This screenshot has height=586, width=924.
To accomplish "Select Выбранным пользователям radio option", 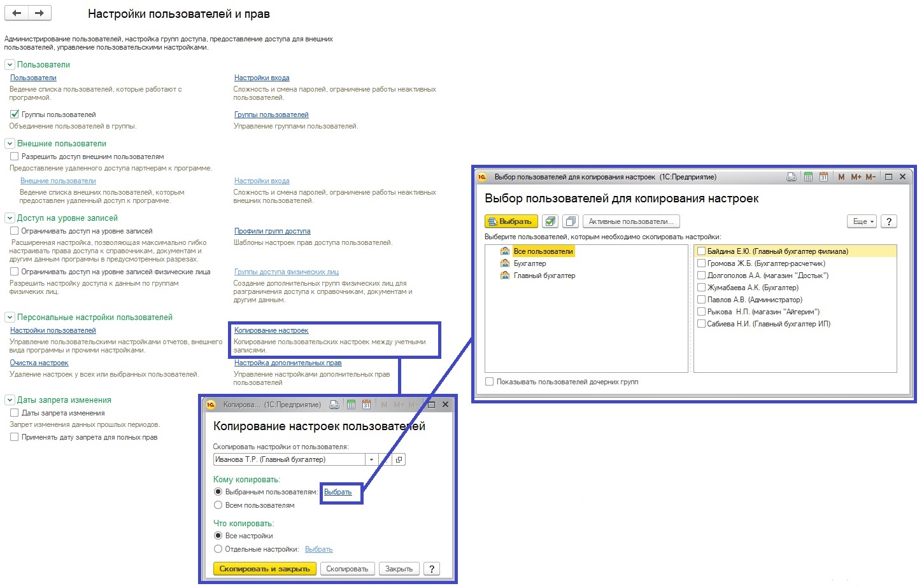I will point(218,492).
